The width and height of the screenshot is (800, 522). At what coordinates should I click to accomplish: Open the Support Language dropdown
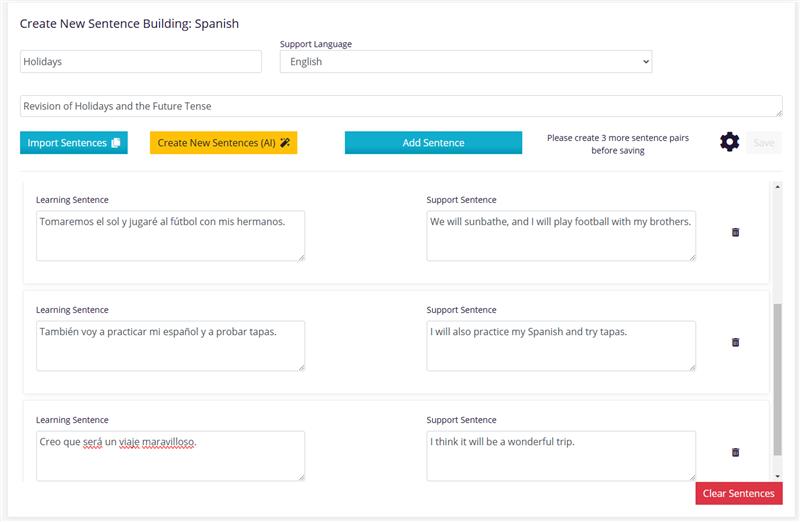point(466,62)
